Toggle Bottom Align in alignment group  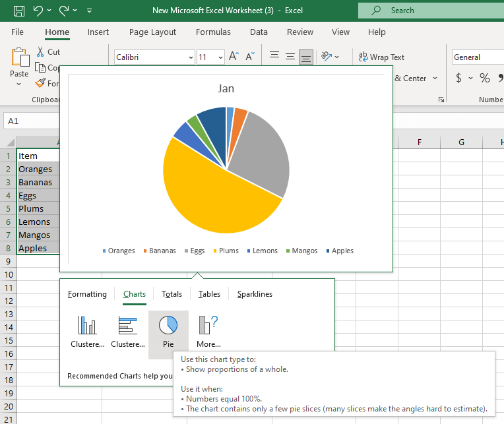[x=305, y=57]
